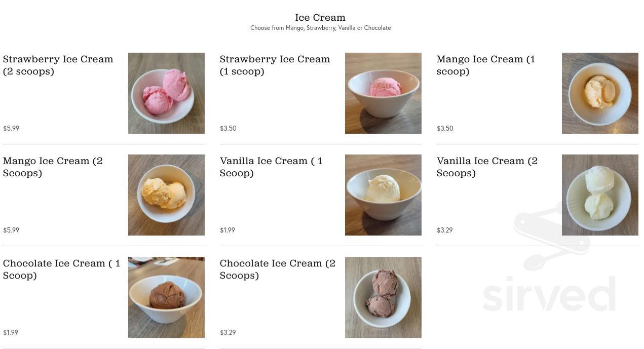Open the Vanilla Ice Cream (1 Scoop) photo
Viewport: 644px width, 349px height.
click(383, 195)
